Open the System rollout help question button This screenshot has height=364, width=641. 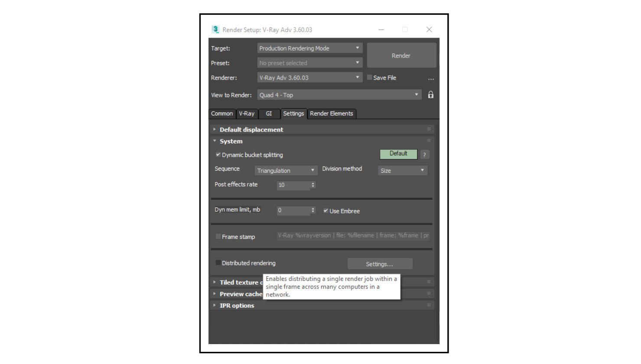(425, 155)
